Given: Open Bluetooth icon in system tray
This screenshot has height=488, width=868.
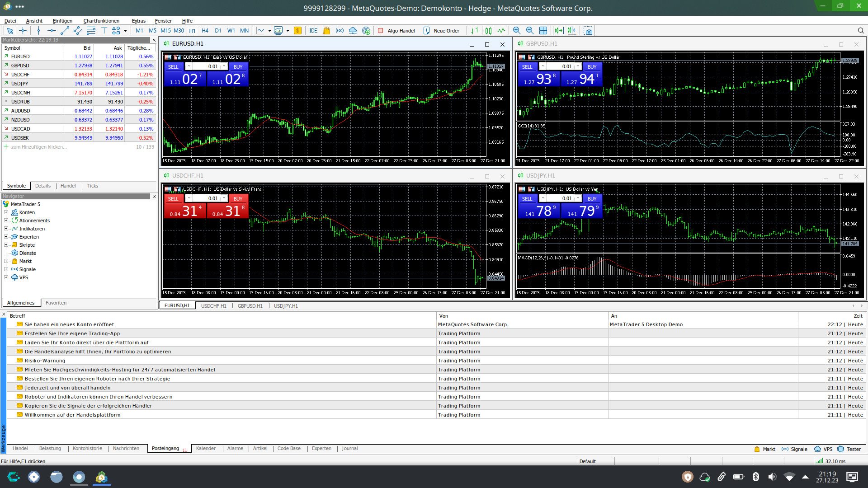Looking at the screenshot, I should [x=755, y=477].
